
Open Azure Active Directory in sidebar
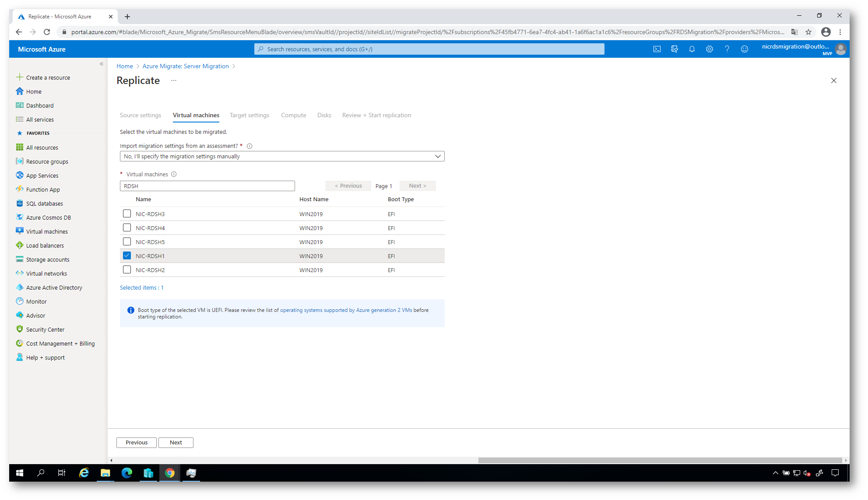[54, 287]
